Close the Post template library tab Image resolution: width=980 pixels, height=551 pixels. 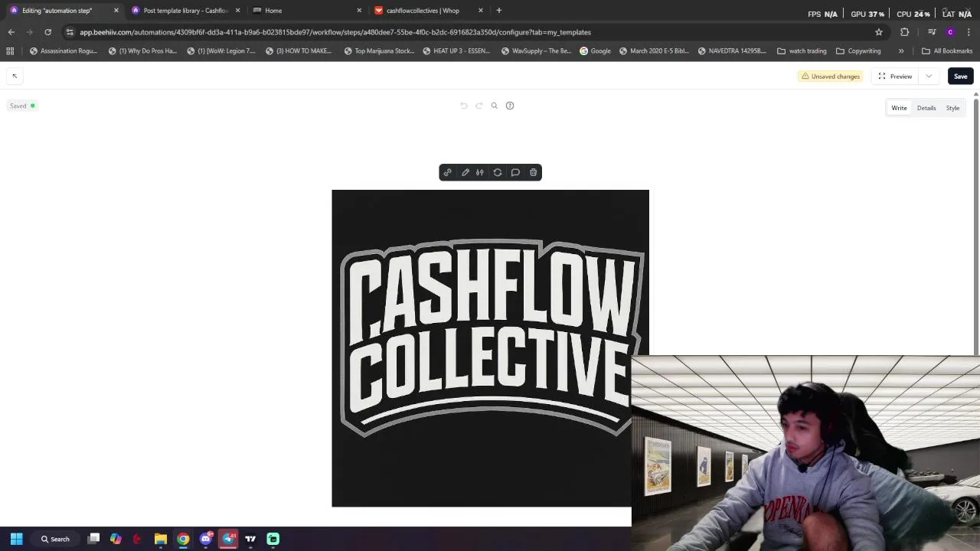(237, 10)
